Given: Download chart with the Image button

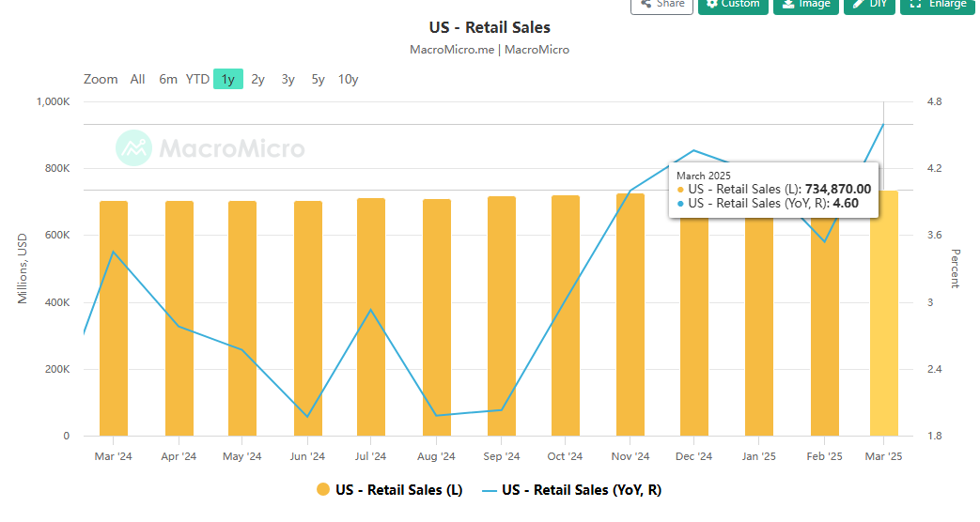Looking at the screenshot, I should click(x=805, y=5).
